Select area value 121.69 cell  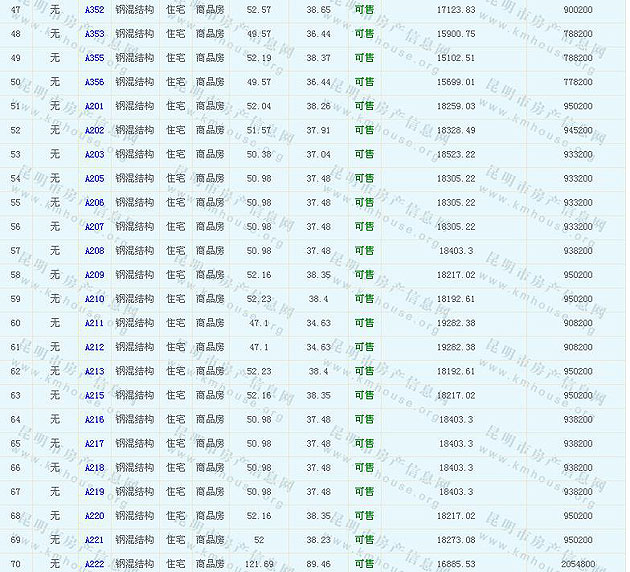pyautogui.click(x=258, y=565)
